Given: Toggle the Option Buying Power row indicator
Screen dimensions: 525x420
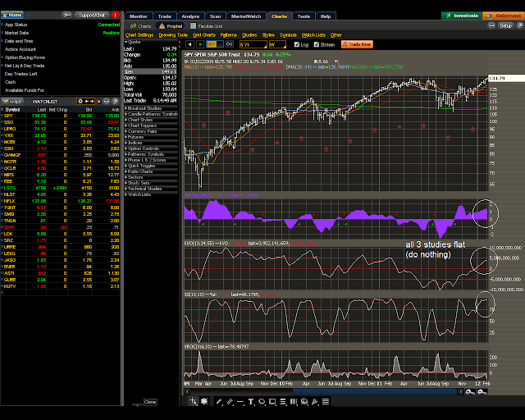Looking at the screenshot, I should [2, 57].
